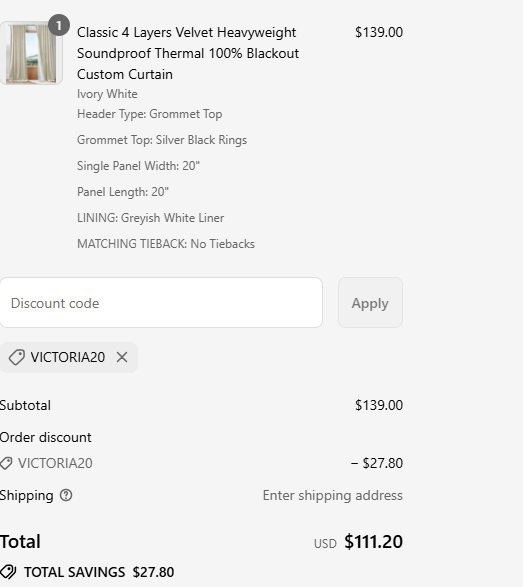Click the $139.00 product price
This screenshot has width=523, height=587.
(x=379, y=32)
